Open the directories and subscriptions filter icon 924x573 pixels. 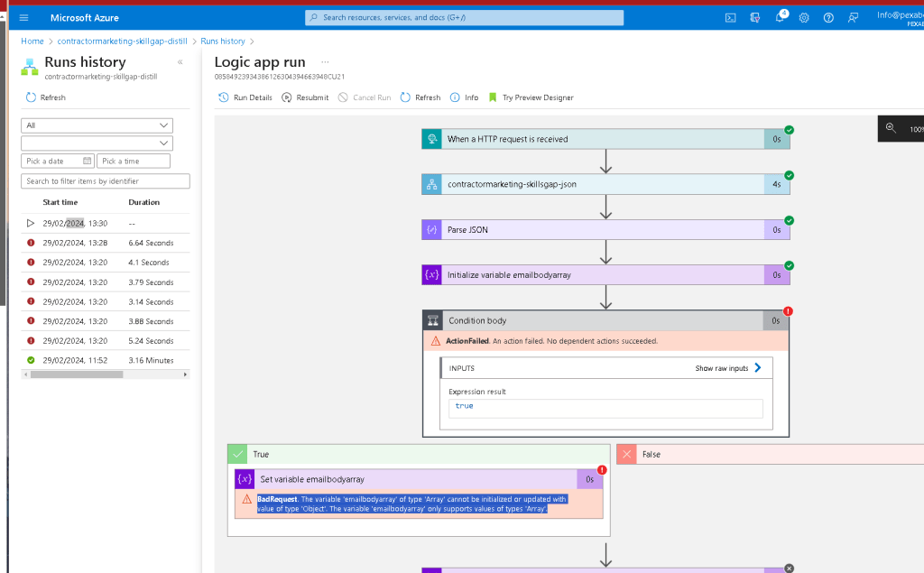pyautogui.click(x=755, y=18)
